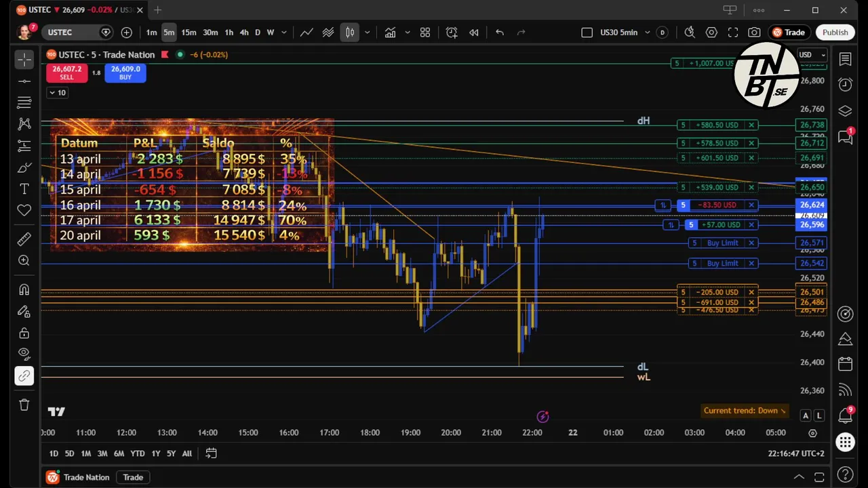Open the calendar panel in right sidebar
The height and width of the screenshot is (488, 868).
click(x=845, y=364)
